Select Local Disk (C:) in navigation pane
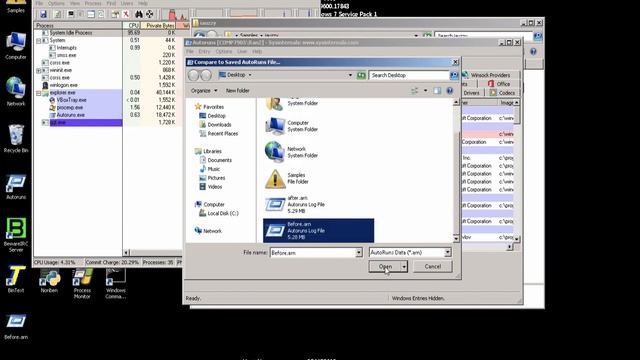Viewport: 640px width, 360px height. click(x=219, y=213)
